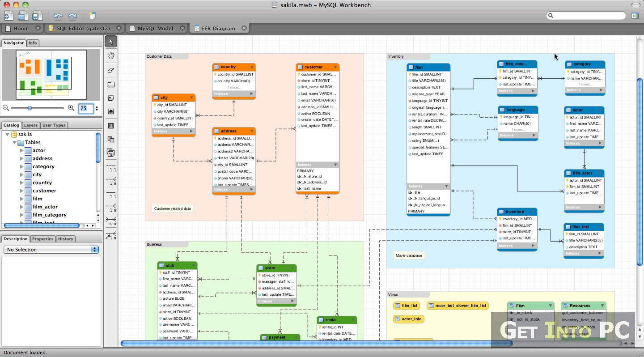Viewport: 644px width, 357px height.
Task: Switch to the Home tab
Action: pyautogui.click(x=21, y=28)
